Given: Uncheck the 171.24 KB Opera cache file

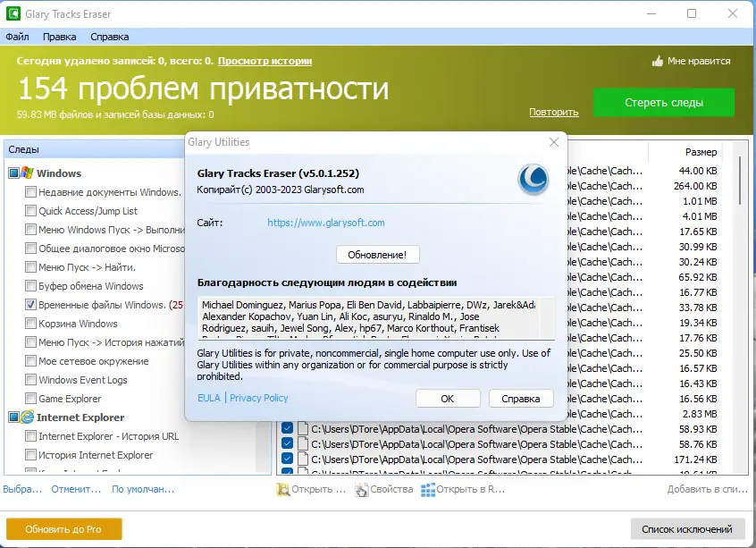Looking at the screenshot, I should point(287,459).
